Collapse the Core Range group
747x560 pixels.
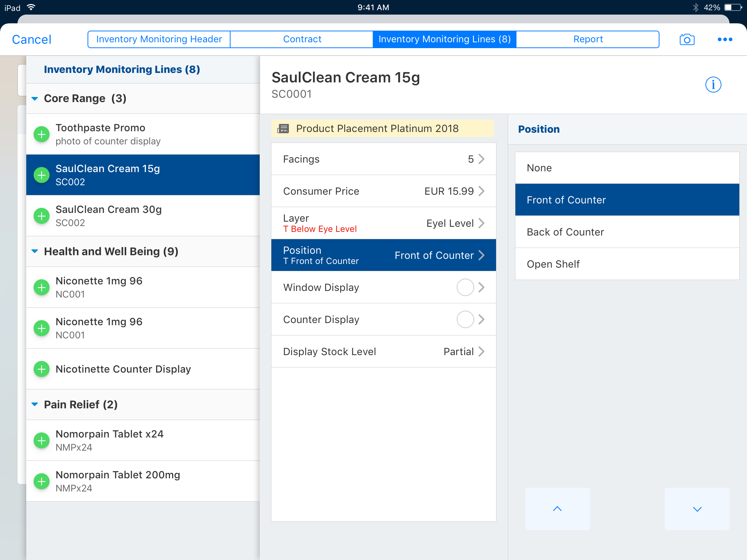tap(35, 98)
